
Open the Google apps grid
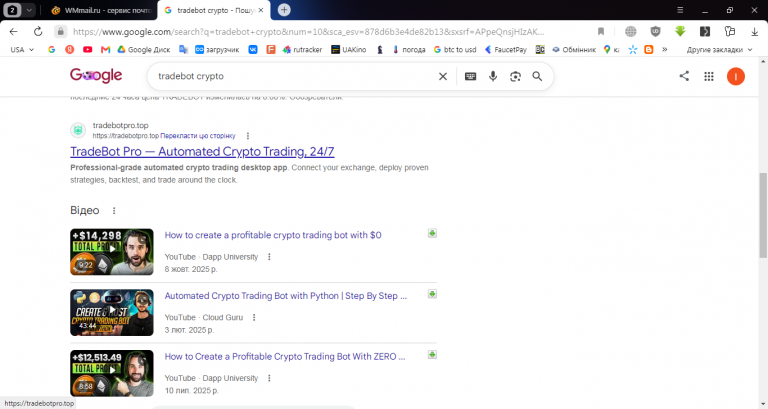[x=709, y=76]
